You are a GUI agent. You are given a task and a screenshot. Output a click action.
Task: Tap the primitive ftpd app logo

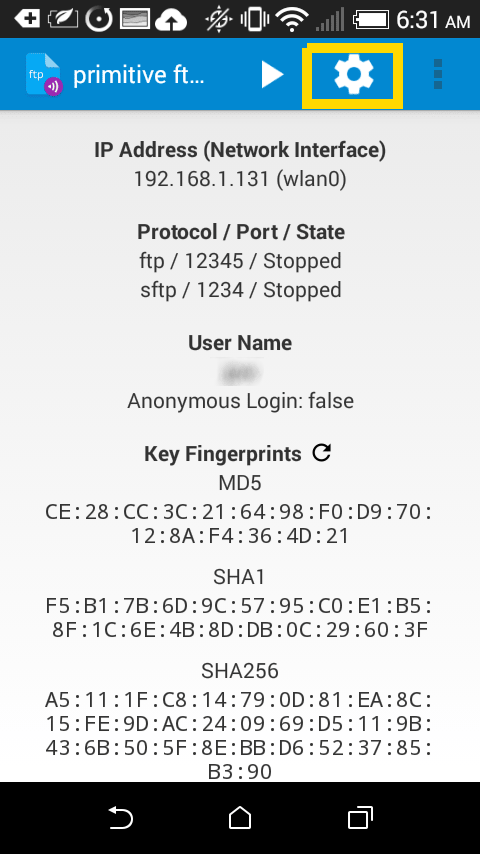tap(44, 74)
